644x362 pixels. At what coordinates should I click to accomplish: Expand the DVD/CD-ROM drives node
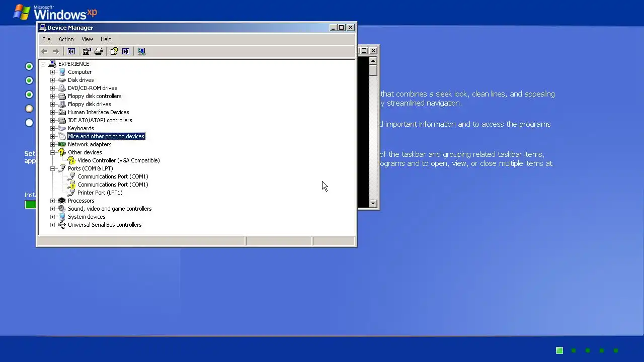coord(52,88)
